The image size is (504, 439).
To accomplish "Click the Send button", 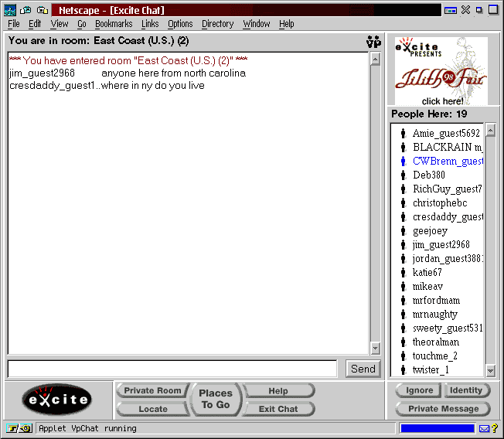I will 363,369.
